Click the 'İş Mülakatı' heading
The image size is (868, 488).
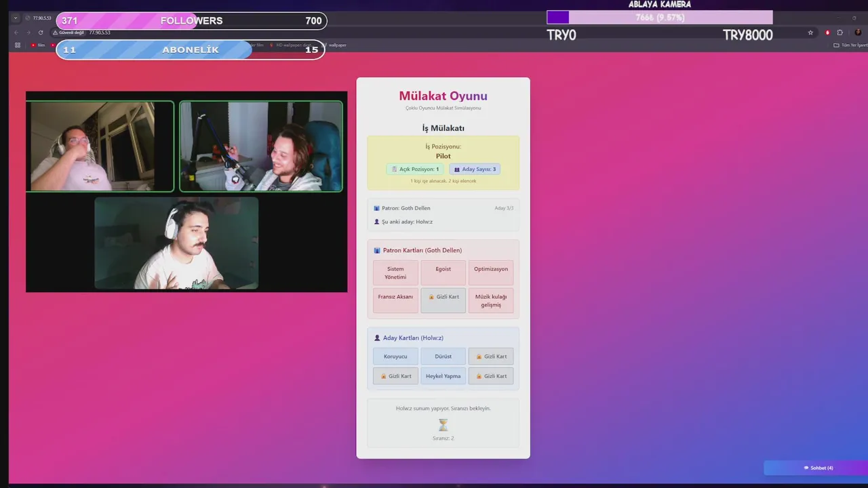(443, 128)
